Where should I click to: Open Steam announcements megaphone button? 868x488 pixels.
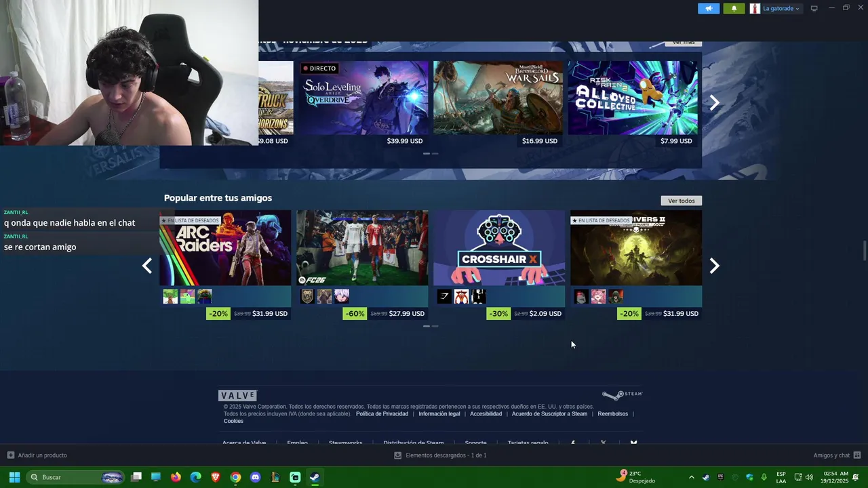(x=709, y=9)
